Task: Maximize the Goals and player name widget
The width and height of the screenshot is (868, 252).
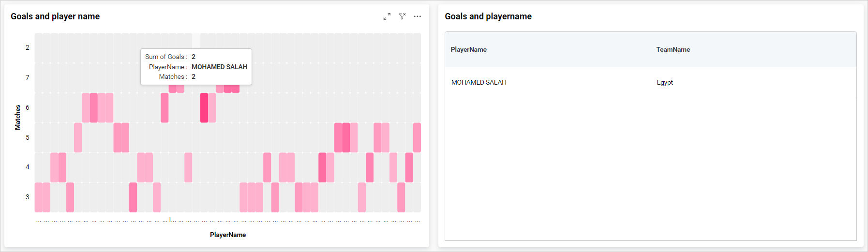Action: pos(387,16)
